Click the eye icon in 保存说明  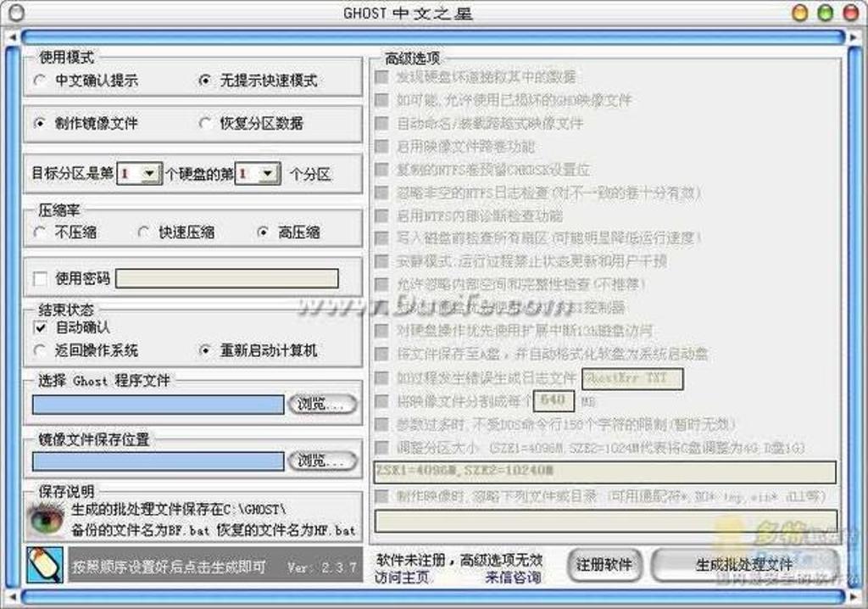point(45,518)
